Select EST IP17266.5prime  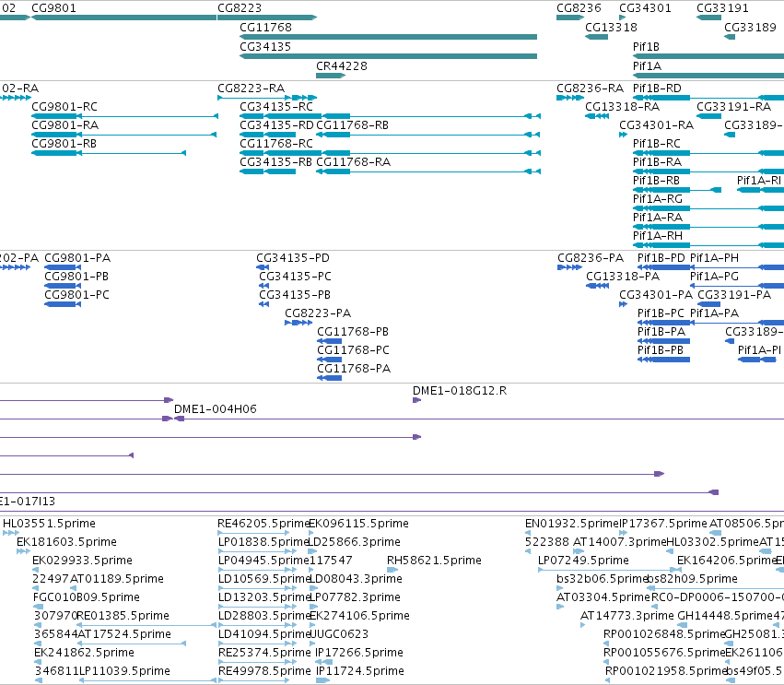[x=359, y=654]
